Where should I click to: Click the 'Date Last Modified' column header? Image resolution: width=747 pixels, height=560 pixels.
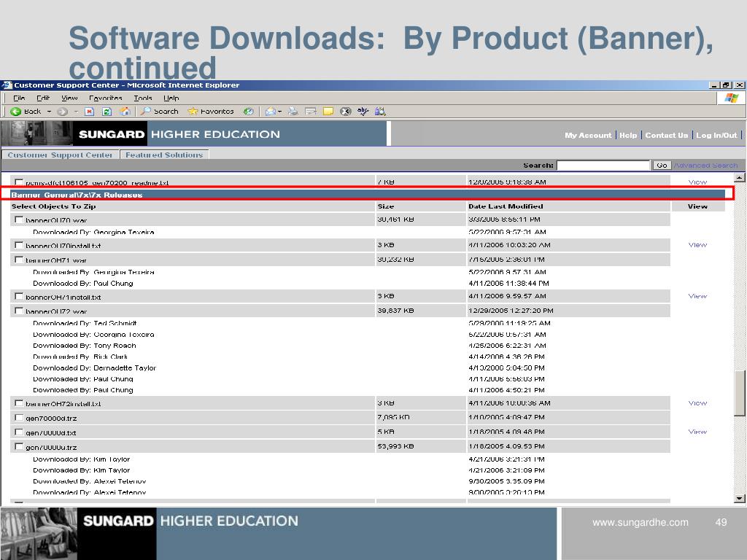tap(506, 206)
